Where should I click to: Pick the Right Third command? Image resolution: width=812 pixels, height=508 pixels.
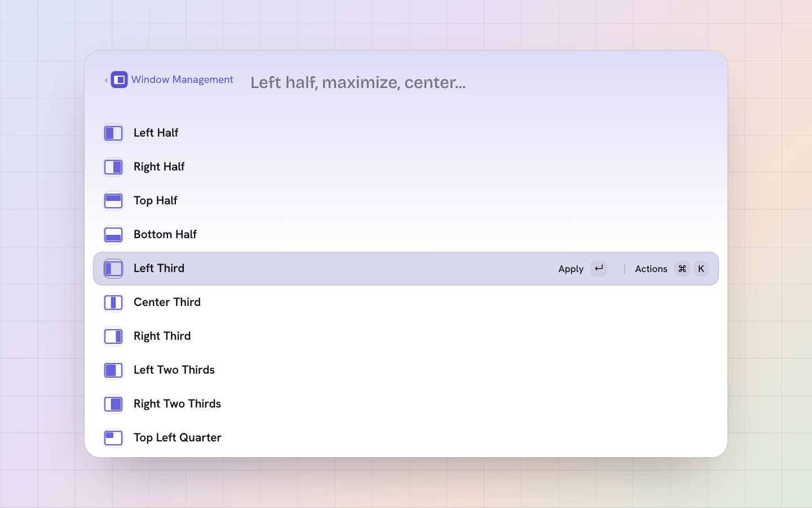(x=406, y=336)
